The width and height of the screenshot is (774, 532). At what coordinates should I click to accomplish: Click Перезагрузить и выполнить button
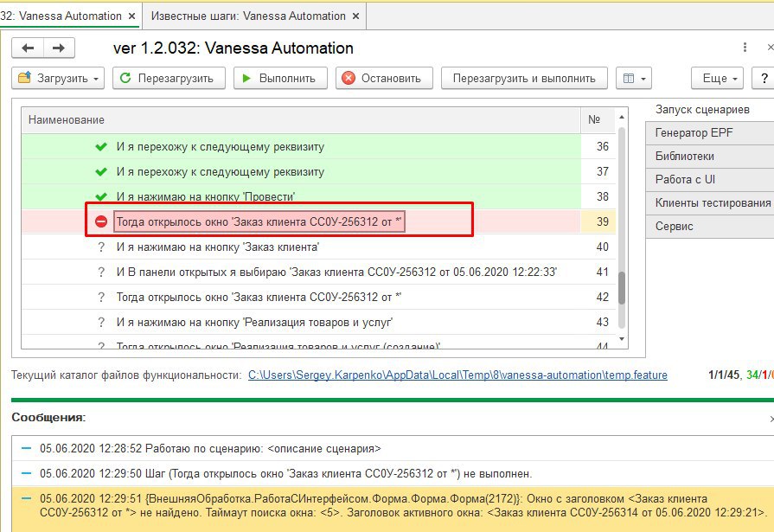(524, 78)
